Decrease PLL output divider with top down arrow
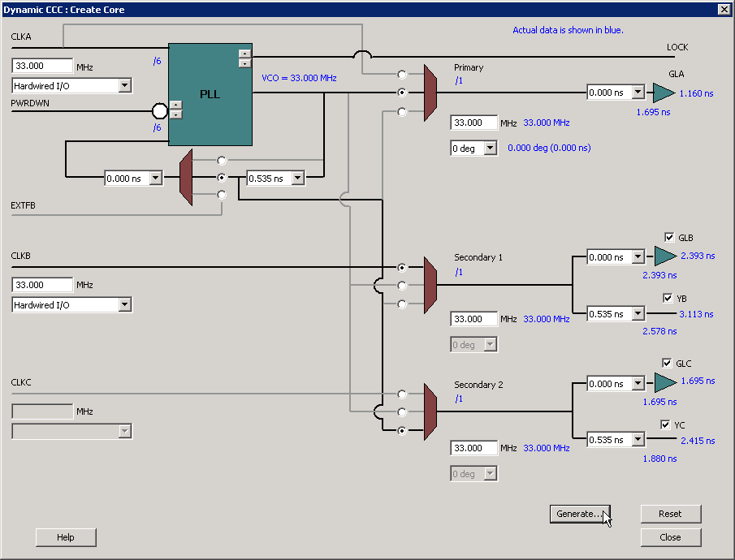The height and width of the screenshot is (560, 735). pyautogui.click(x=244, y=63)
